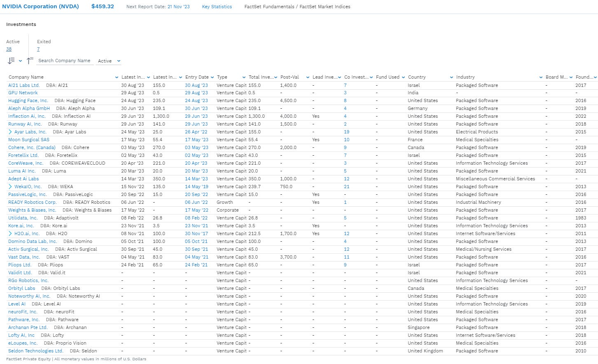Click the expand-all rows sort icon
The image size is (598, 364).
point(11,61)
